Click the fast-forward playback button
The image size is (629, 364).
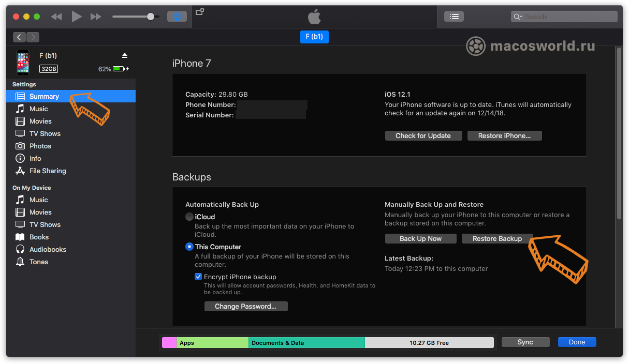click(x=96, y=17)
